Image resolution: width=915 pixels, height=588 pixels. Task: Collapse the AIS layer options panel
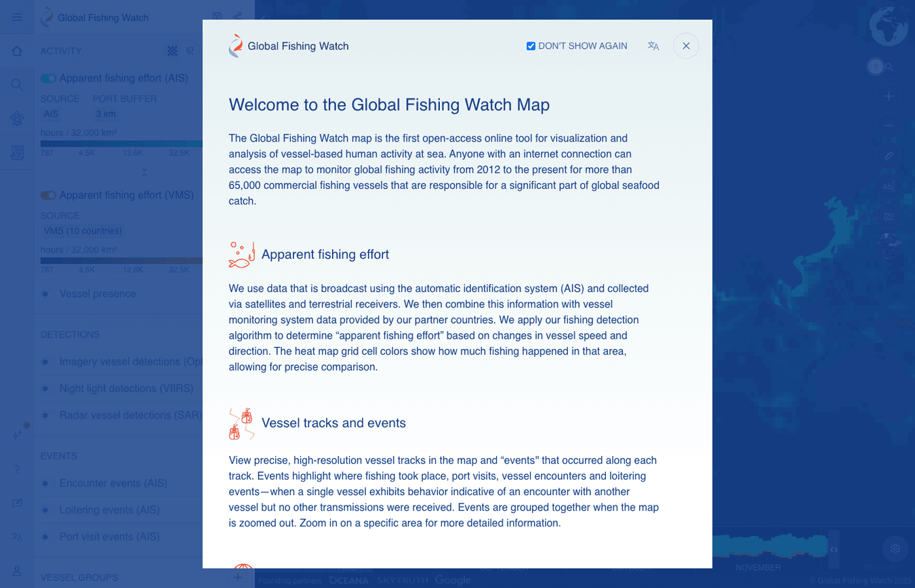144,173
